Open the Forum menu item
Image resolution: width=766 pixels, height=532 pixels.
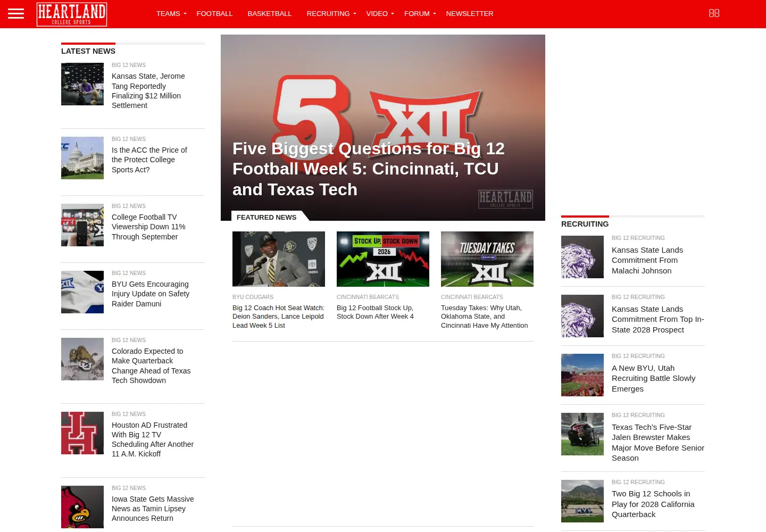(417, 14)
